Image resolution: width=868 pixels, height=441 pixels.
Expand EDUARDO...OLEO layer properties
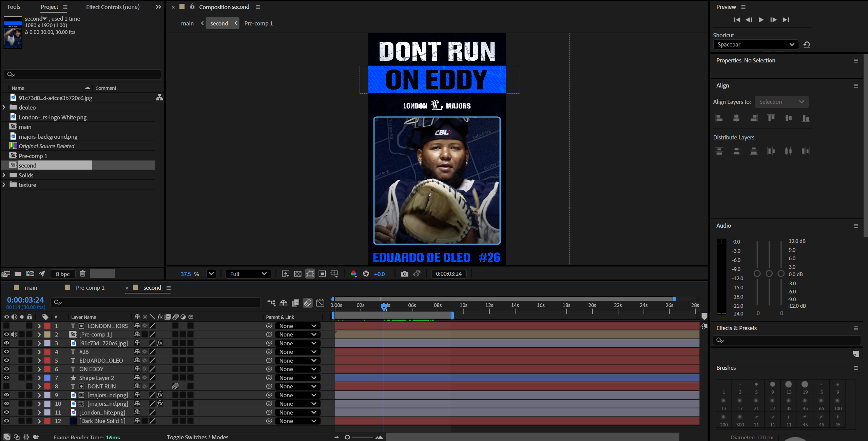pyautogui.click(x=39, y=360)
